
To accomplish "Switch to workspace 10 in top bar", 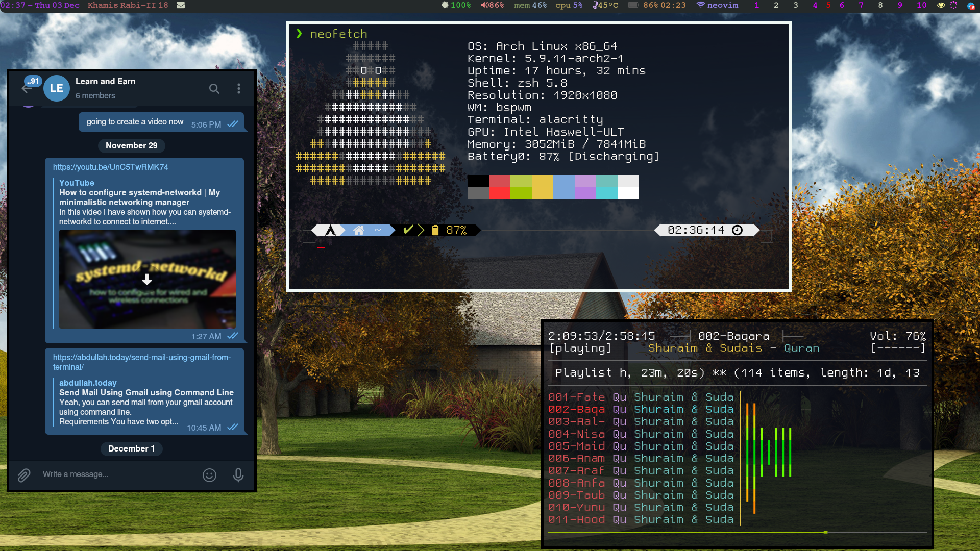I will point(921,5).
